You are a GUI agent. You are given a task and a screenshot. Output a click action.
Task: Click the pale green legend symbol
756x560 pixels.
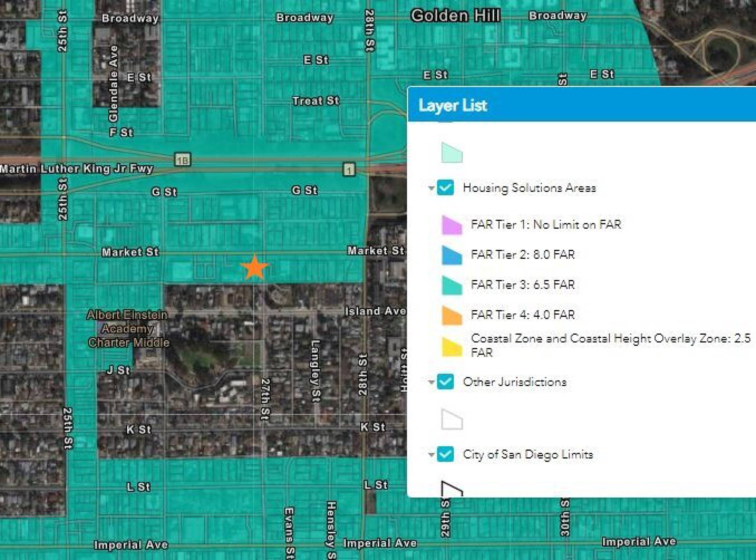tap(452, 153)
